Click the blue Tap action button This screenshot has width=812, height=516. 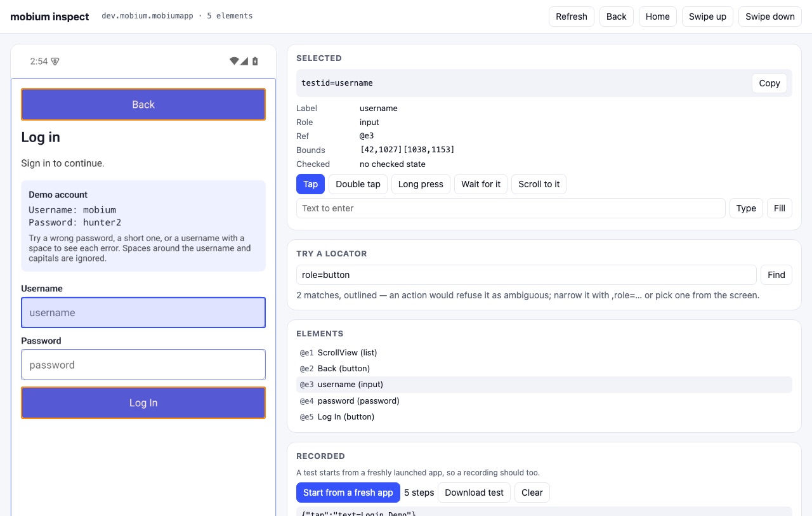[x=310, y=184]
